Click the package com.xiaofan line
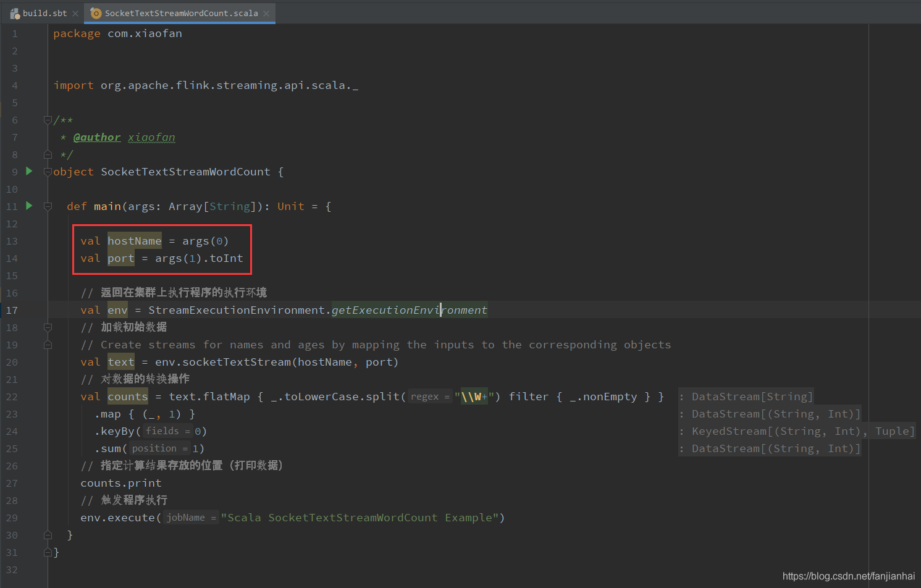The height and width of the screenshot is (588, 921). coord(117,33)
